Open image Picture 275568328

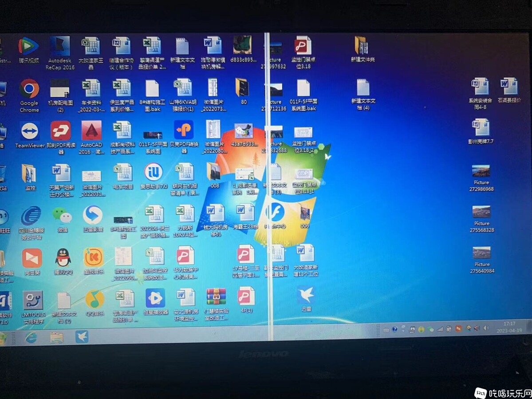click(482, 219)
